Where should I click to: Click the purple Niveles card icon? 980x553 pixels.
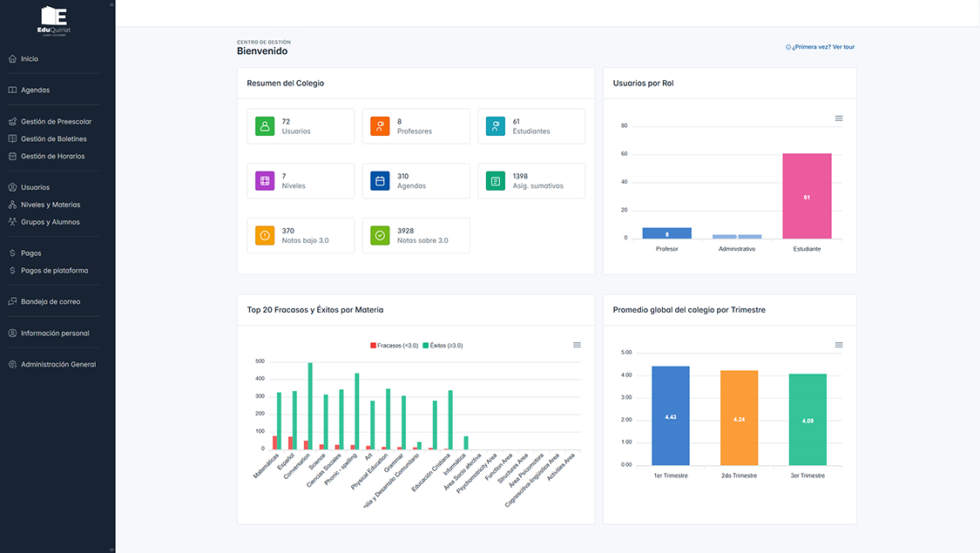click(265, 180)
